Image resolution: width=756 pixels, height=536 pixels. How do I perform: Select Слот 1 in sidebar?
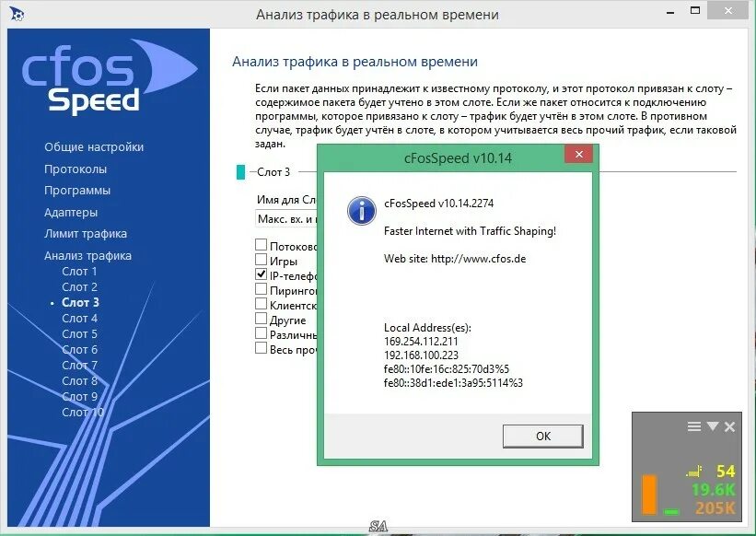79,272
